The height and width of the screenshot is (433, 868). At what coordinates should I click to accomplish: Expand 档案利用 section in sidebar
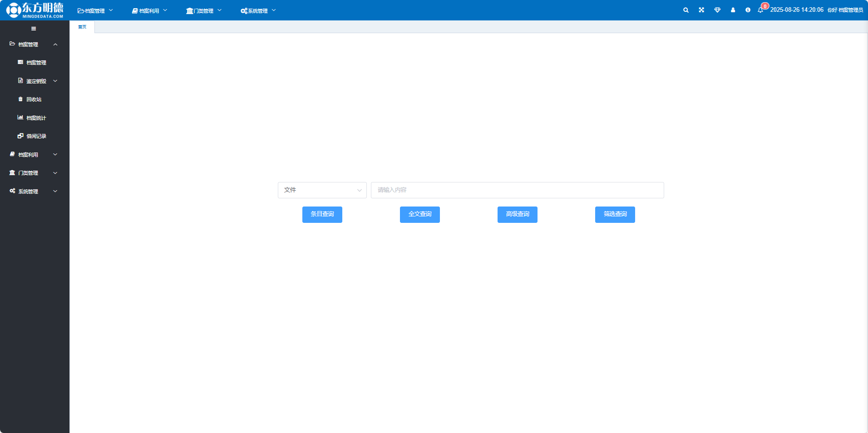coord(34,155)
